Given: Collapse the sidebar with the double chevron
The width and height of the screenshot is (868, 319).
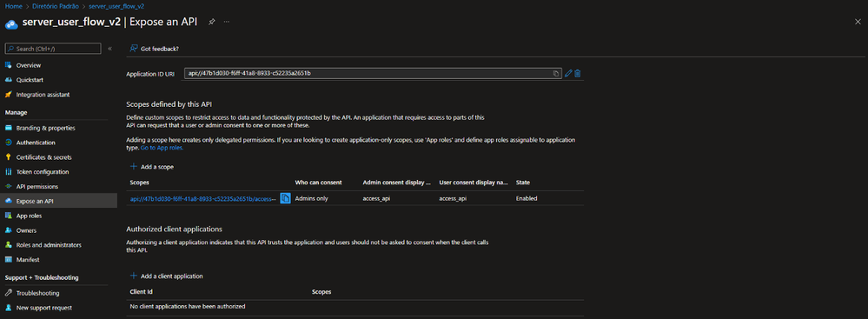Looking at the screenshot, I should point(109,49).
